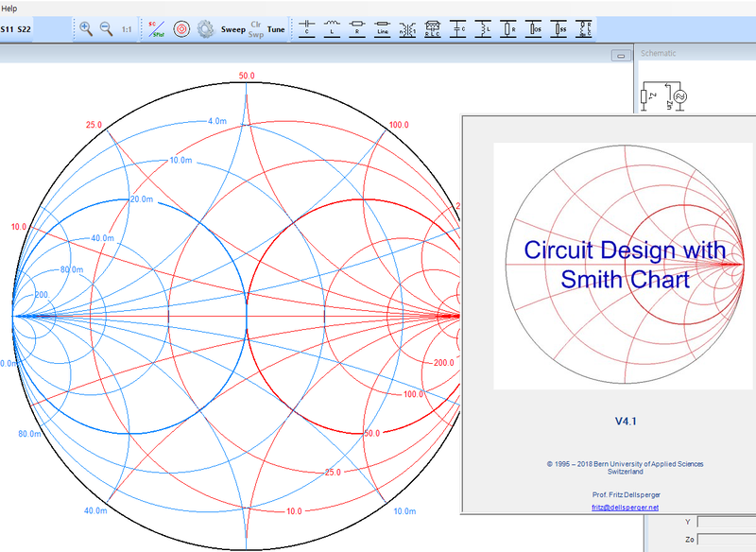Click the blue 200. admittance label
Image resolution: width=756 pixels, height=552 pixels.
click(x=42, y=295)
